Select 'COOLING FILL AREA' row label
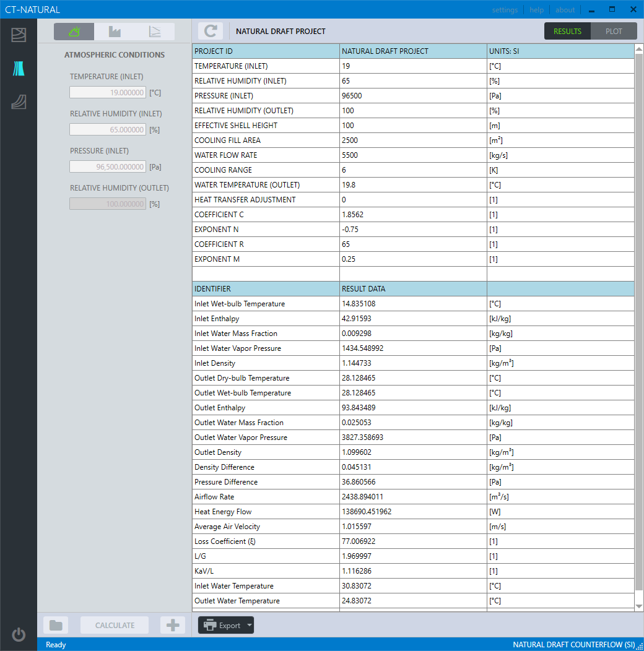644x651 pixels. tap(227, 140)
